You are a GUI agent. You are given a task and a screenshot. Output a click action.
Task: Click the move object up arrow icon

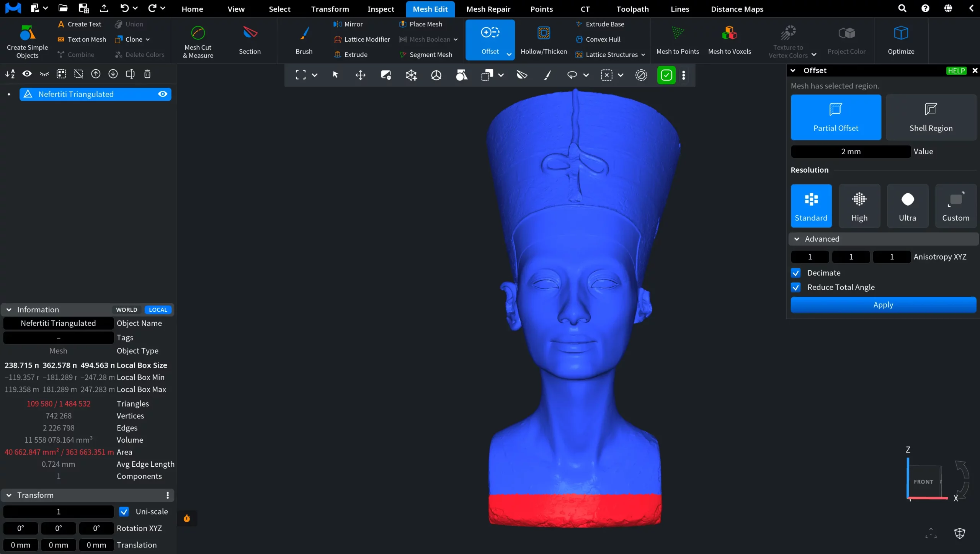click(96, 74)
